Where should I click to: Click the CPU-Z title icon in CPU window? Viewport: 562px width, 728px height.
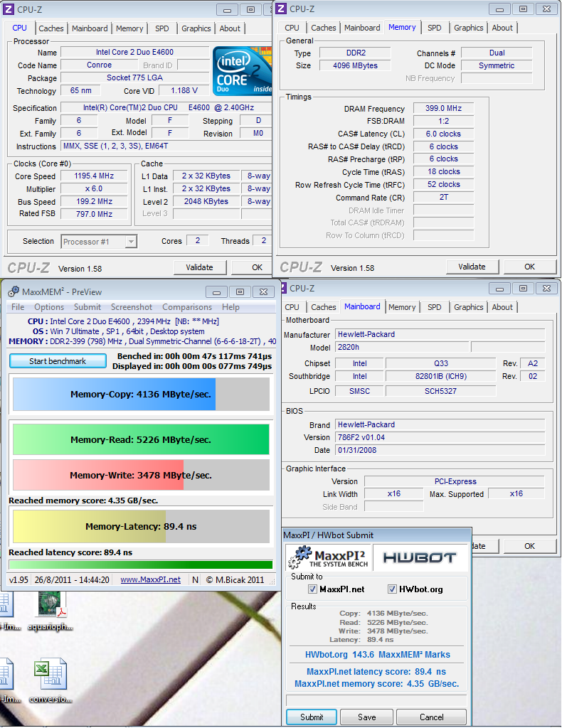(x=9, y=9)
